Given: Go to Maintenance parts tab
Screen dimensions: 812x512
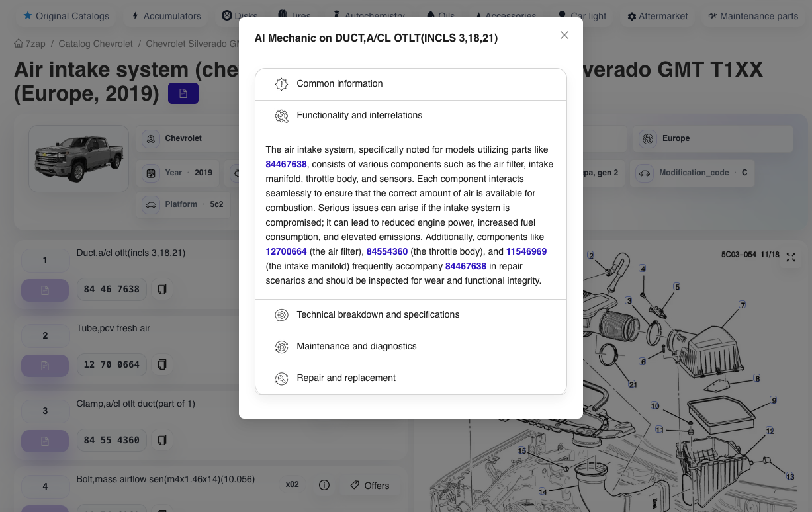Looking at the screenshot, I should [x=752, y=16].
